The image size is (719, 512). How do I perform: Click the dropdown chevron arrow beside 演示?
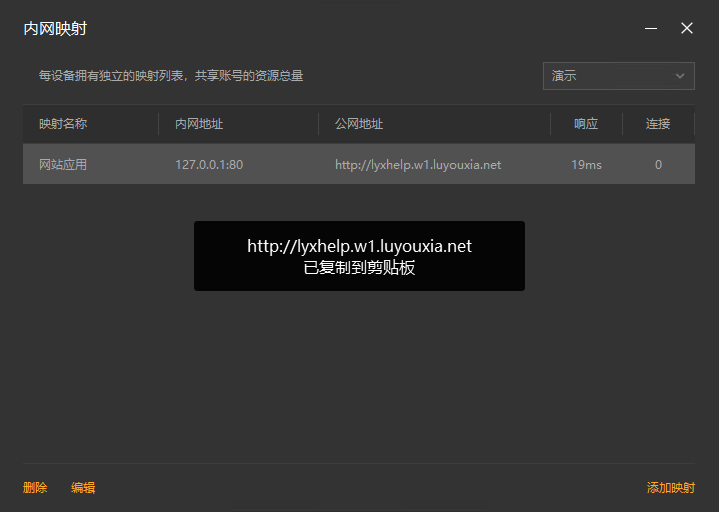(680, 76)
